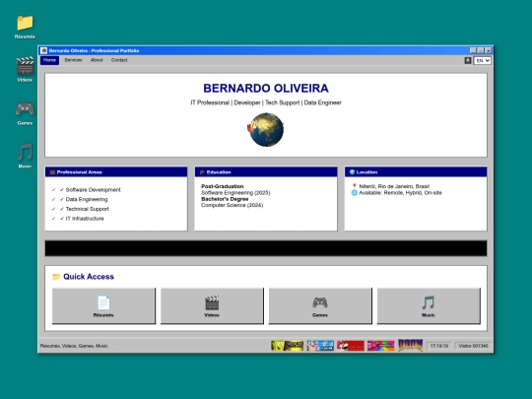The image size is (532, 399).
Task: Click the red Mario banner in status bar
Action: [x=351, y=346]
